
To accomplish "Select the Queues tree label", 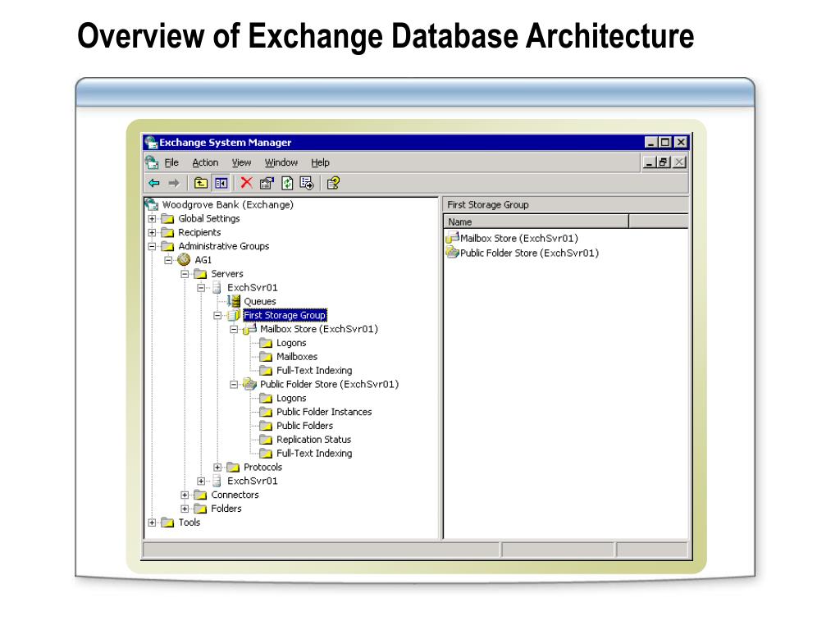I will [260, 302].
